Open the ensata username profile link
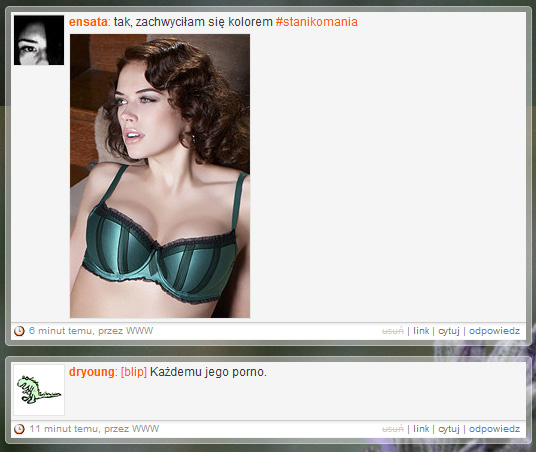Image resolution: width=536 pixels, height=452 pixels. [88, 22]
